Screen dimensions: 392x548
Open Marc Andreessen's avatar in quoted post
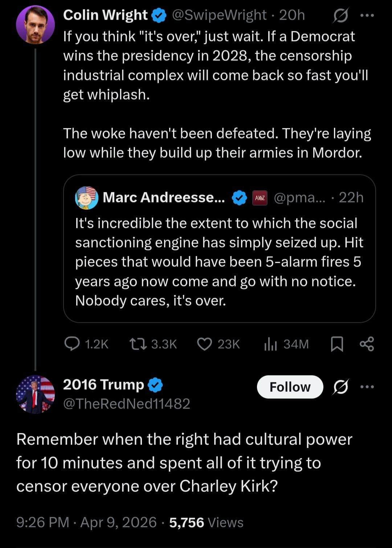(x=86, y=198)
